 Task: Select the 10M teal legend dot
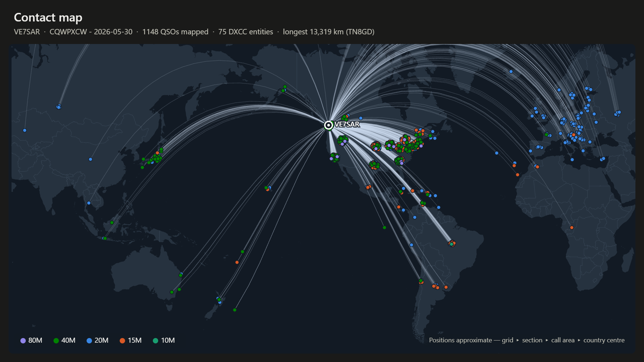click(155, 341)
